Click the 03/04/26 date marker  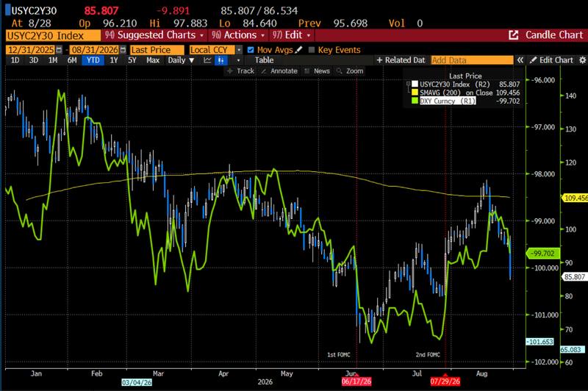click(137, 382)
